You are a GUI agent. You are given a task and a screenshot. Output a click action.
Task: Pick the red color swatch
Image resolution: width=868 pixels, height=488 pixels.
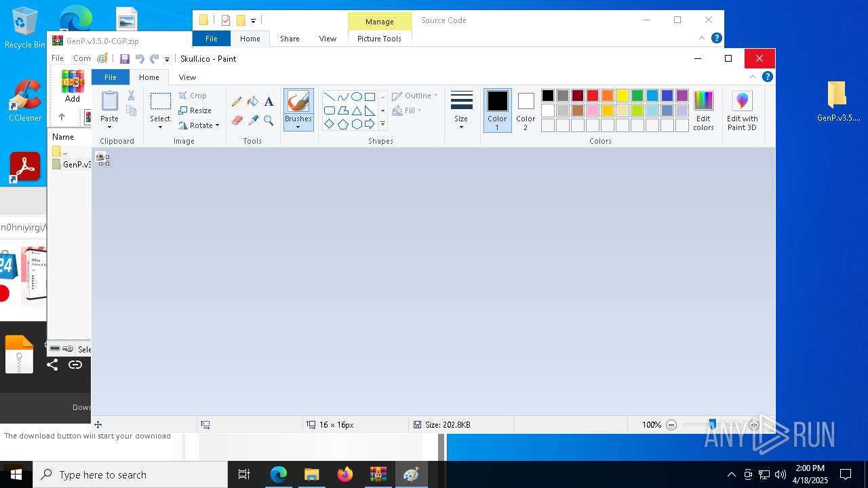coord(593,96)
